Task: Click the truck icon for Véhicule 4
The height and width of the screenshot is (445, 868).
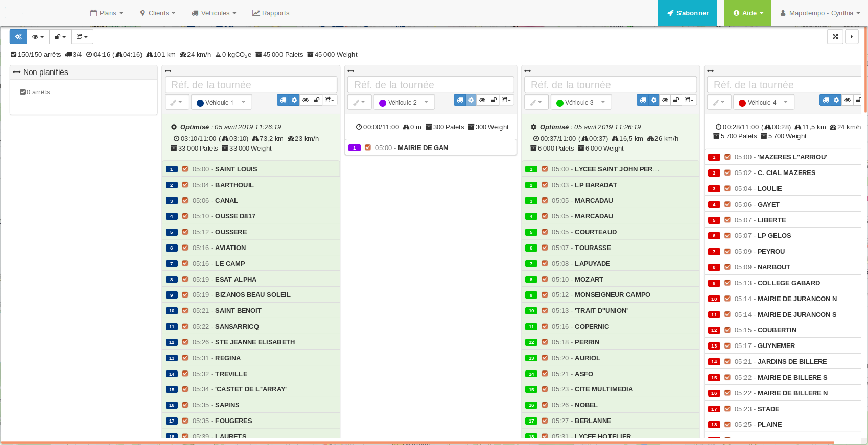Action: coord(826,100)
